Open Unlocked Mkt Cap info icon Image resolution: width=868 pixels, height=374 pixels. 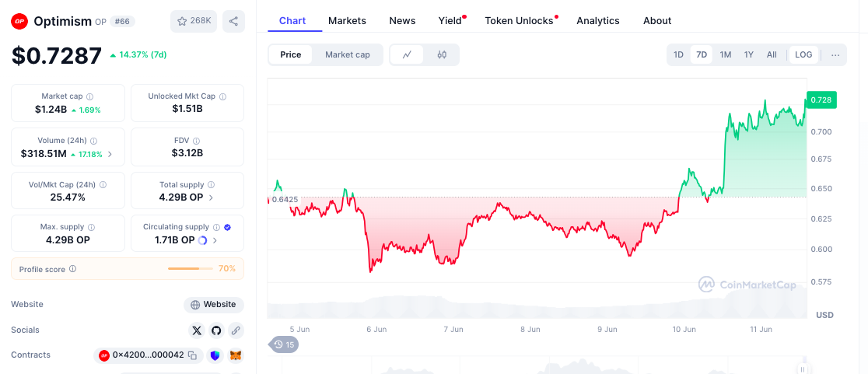point(222,96)
